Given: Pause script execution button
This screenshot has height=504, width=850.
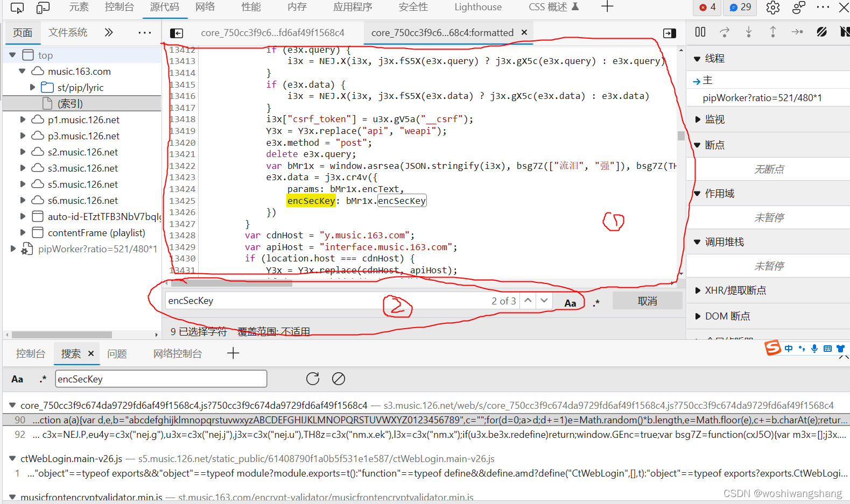Looking at the screenshot, I should 700,32.
